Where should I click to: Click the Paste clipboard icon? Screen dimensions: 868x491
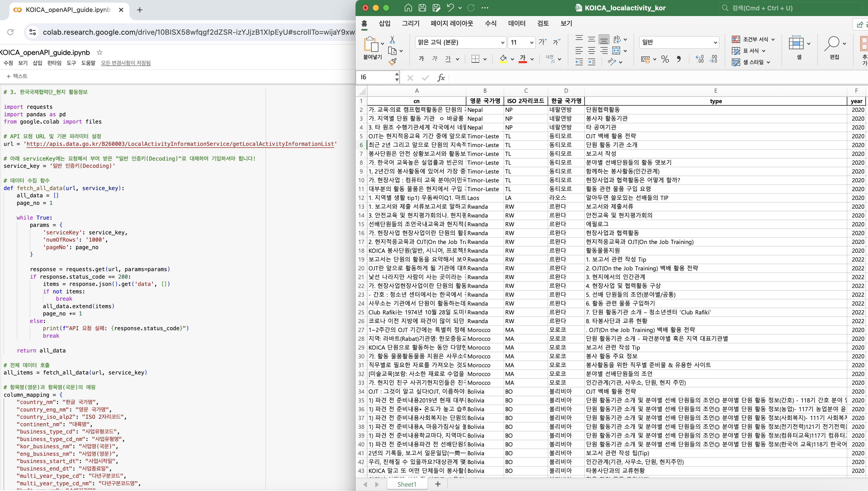(x=371, y=45)
